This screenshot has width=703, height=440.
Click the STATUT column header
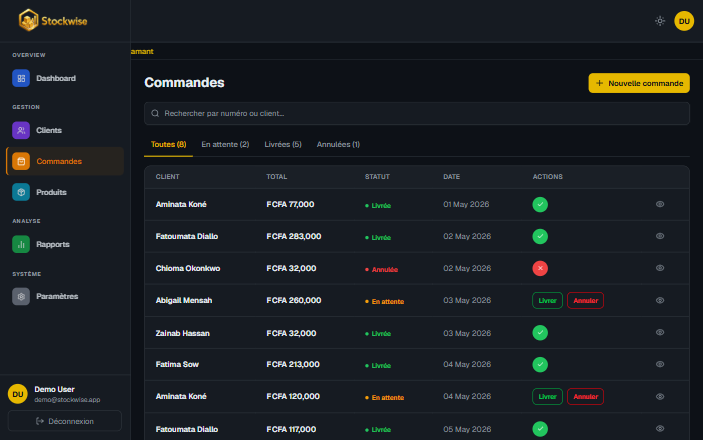[x=377, y=177]
